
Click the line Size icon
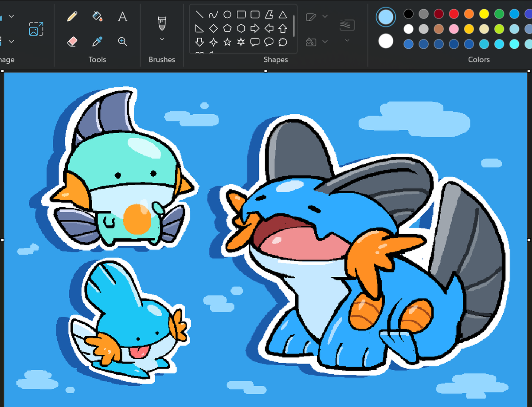tap(347, 25)
